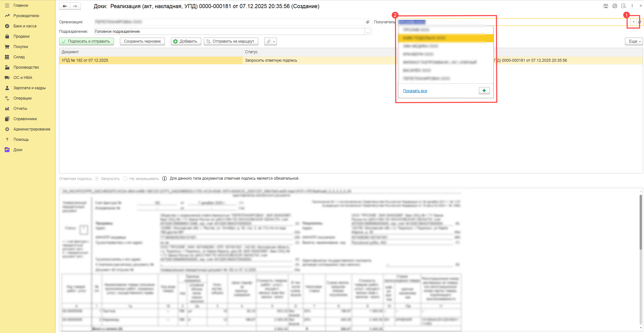
Task: Expand the Получатель dropdown arrow
Action: click(x=634, y=22)
